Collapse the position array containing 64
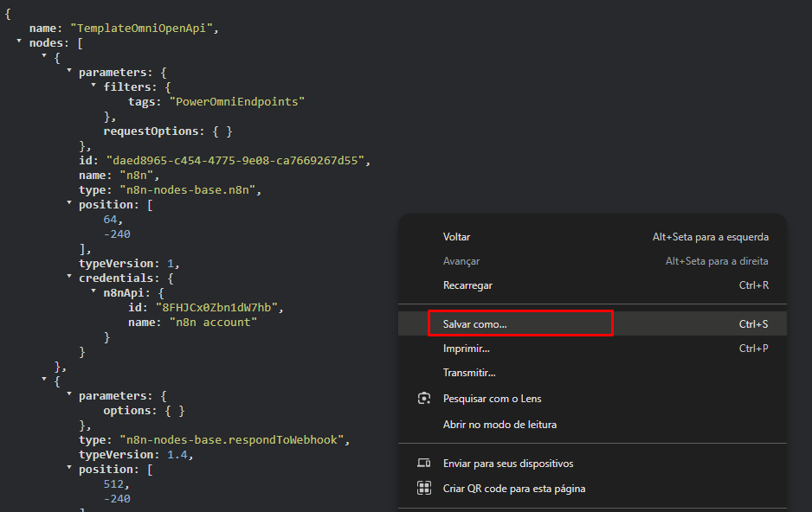The height and width of the screenshot is (512, 812). [x=68, y=203]
